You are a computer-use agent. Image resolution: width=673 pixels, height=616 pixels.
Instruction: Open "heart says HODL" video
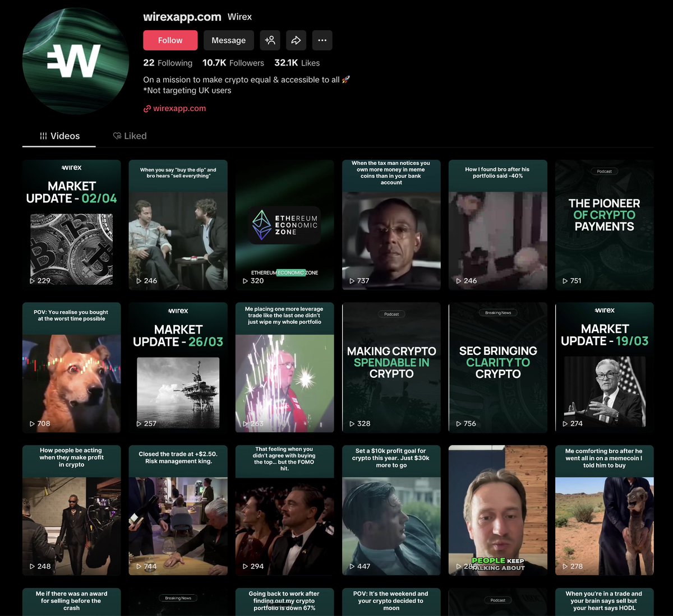coord(605,602)
